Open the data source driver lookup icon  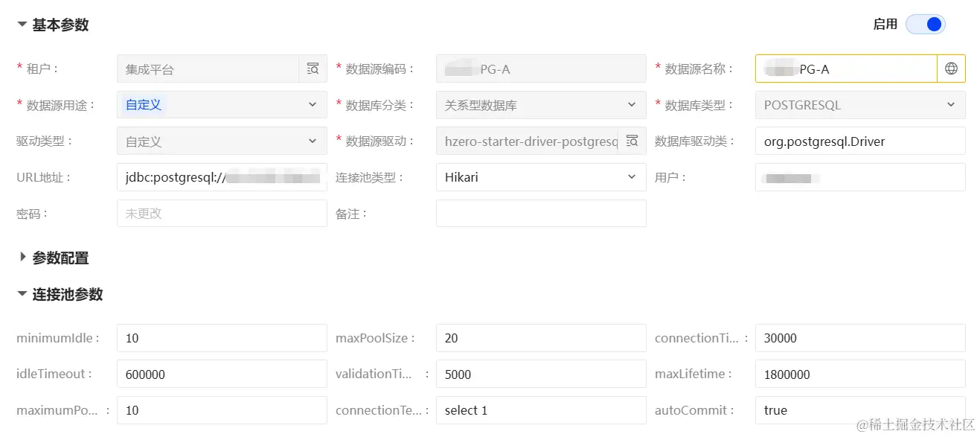[x=632, y=141]
